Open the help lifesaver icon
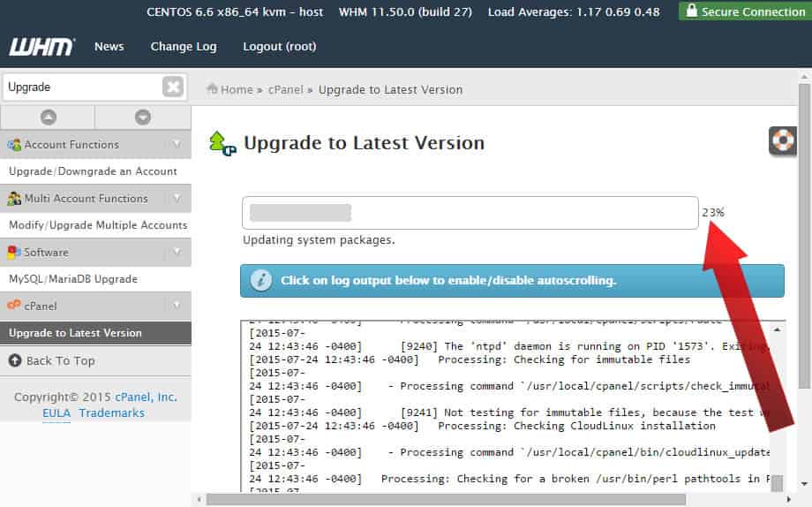Viewport: 812px width, 507px height. point(783,140)
